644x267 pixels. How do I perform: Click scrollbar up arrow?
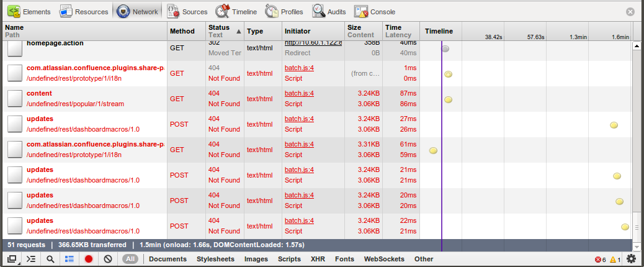point(637,45)
